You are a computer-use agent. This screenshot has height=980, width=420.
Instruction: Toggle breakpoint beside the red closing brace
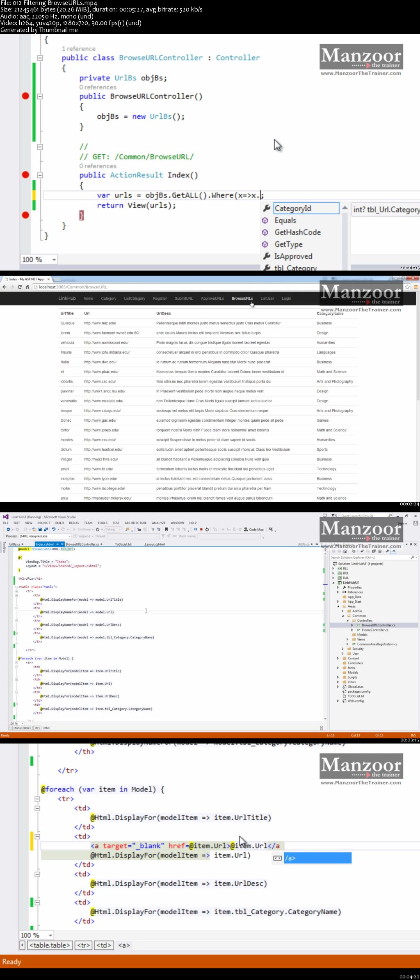click(x=25, y=215)
